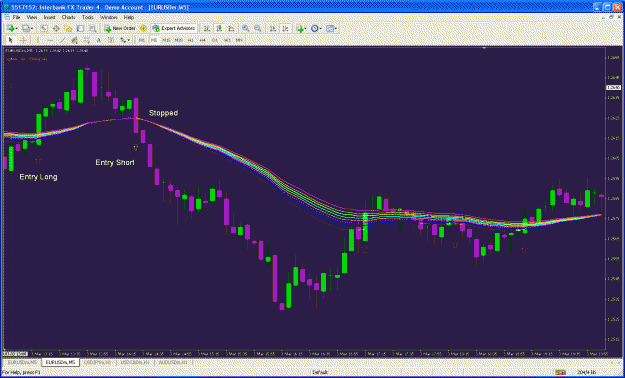The width and height of the screenshot is (625, 378).
Task: Expand the Templates dropdown arrow
Action: [x=336, y=28]
